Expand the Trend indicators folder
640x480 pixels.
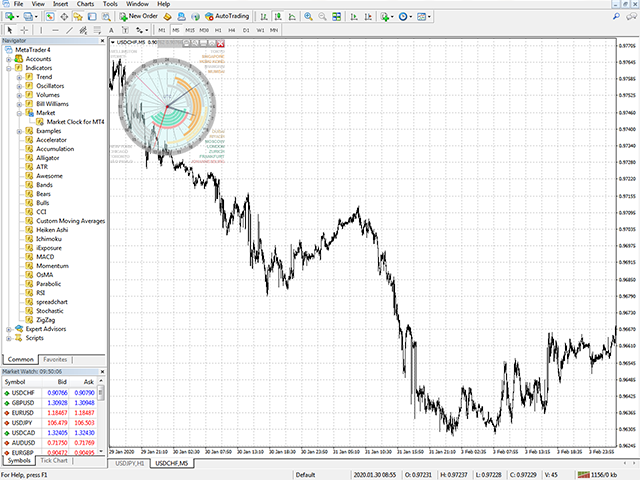click(19, 77)
